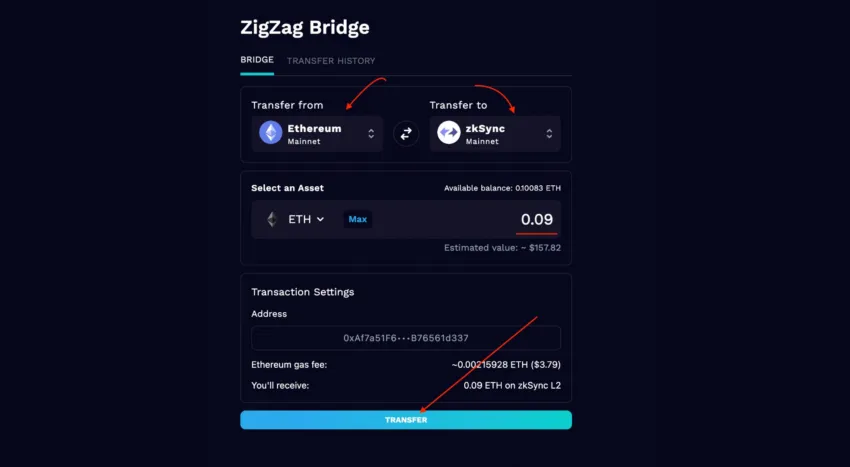The image size is (850, 467).
Task: Click the ETH asset label
Action: pyautogui.click(x=299, y=219)
